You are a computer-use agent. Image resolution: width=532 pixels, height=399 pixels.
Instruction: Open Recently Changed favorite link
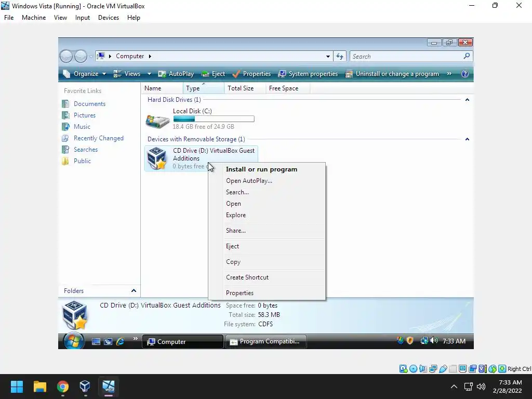[99, 138]
